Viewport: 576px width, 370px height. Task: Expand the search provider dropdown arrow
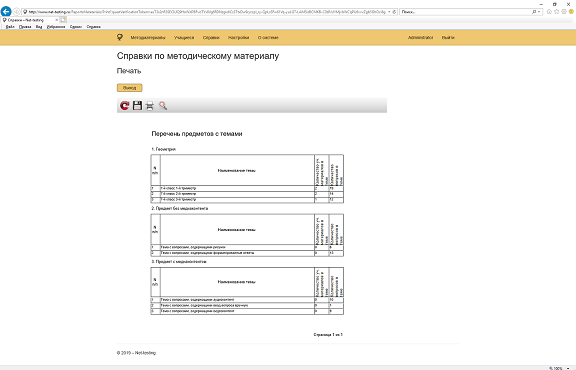(x=539, y=12)
